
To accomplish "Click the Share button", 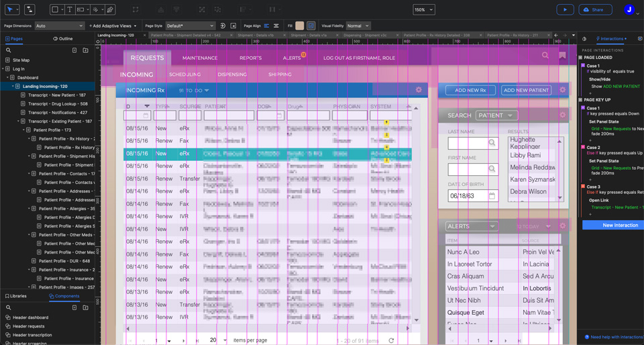I will tap(593, 10).
